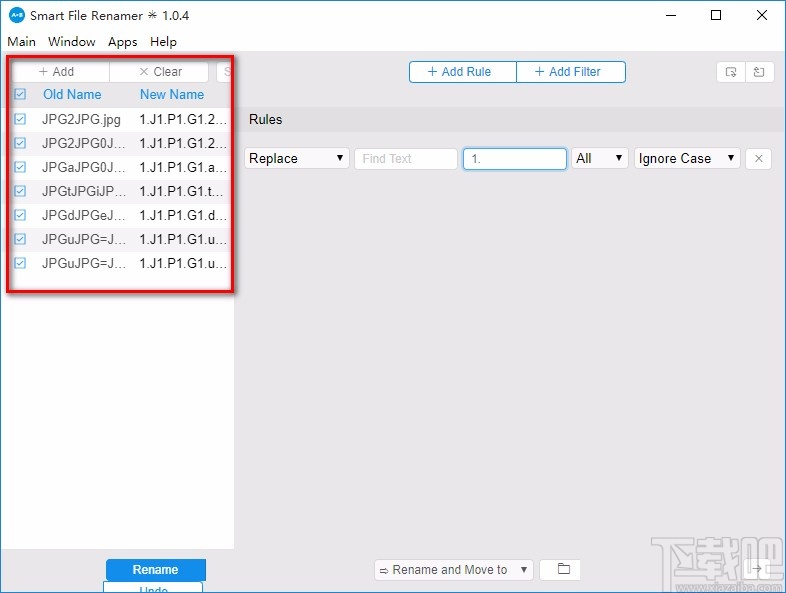Click the Add files button

[60, 72]
